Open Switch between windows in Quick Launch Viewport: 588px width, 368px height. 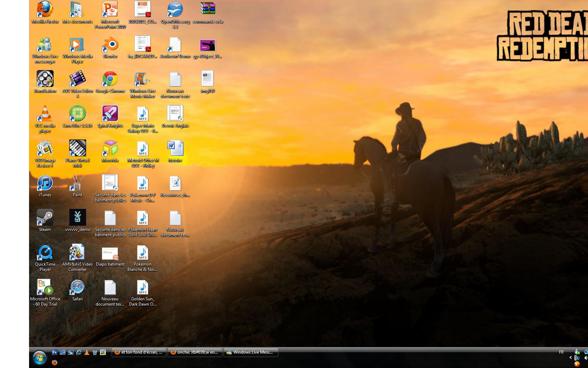tap(71, 352)
